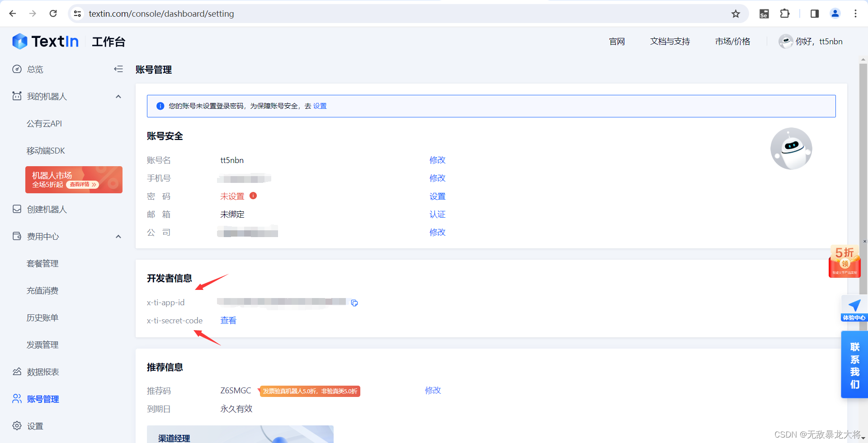Viewport: 868px width, 443px height.
Task: Open the Chrome profile icon
Action: [x=835, y=14]
